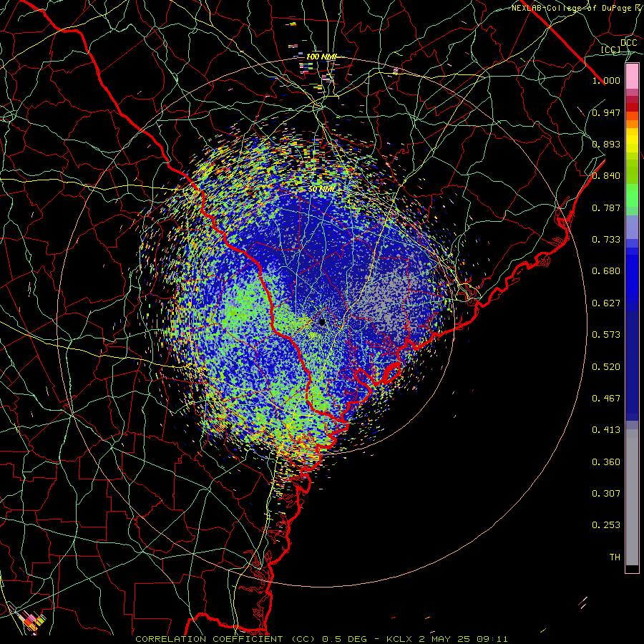This screenshot has height=644, width=644.
Task: Click the black radar site dot
Action: coord(322,323)
